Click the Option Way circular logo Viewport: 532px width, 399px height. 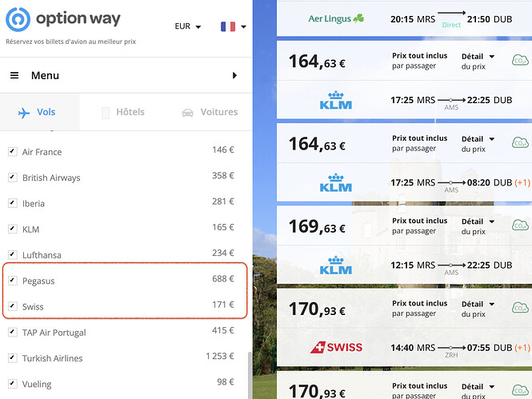tap(18, 19)
